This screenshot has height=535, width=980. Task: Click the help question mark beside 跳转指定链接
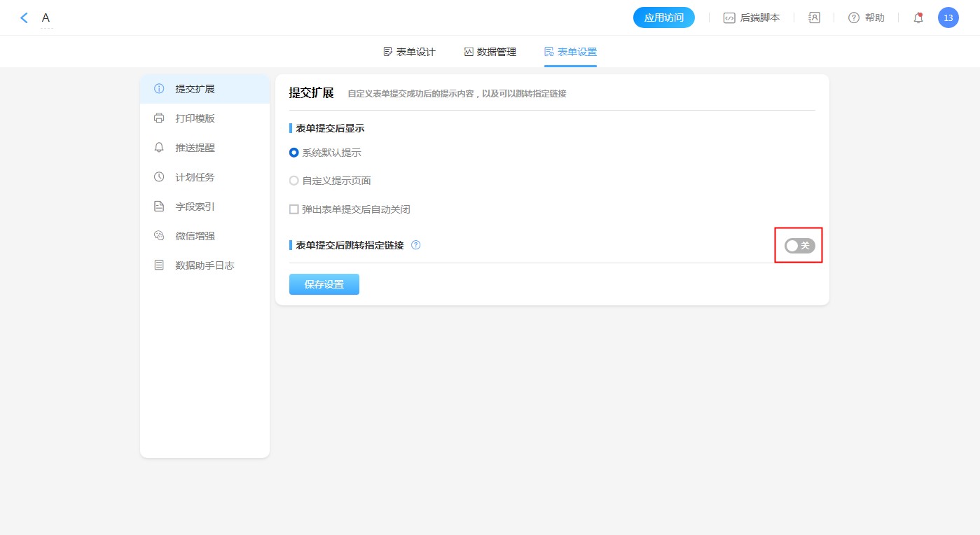click(x=415, y=245)
